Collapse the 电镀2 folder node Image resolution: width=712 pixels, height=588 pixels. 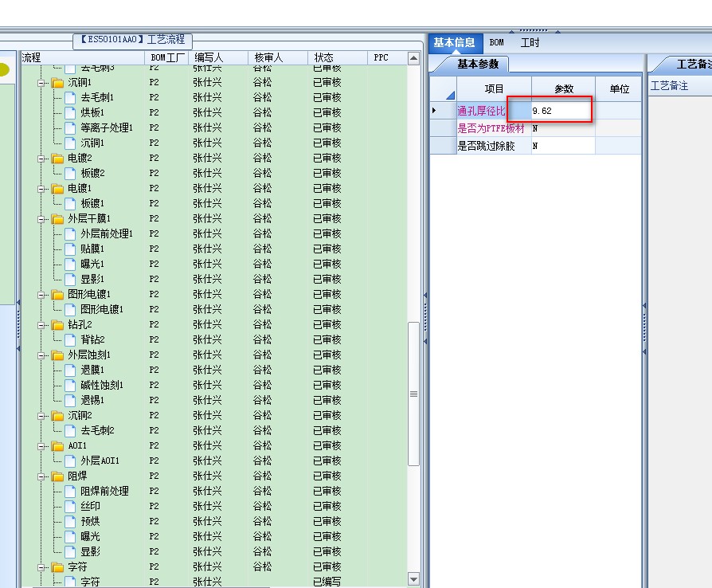pos(41,159)
